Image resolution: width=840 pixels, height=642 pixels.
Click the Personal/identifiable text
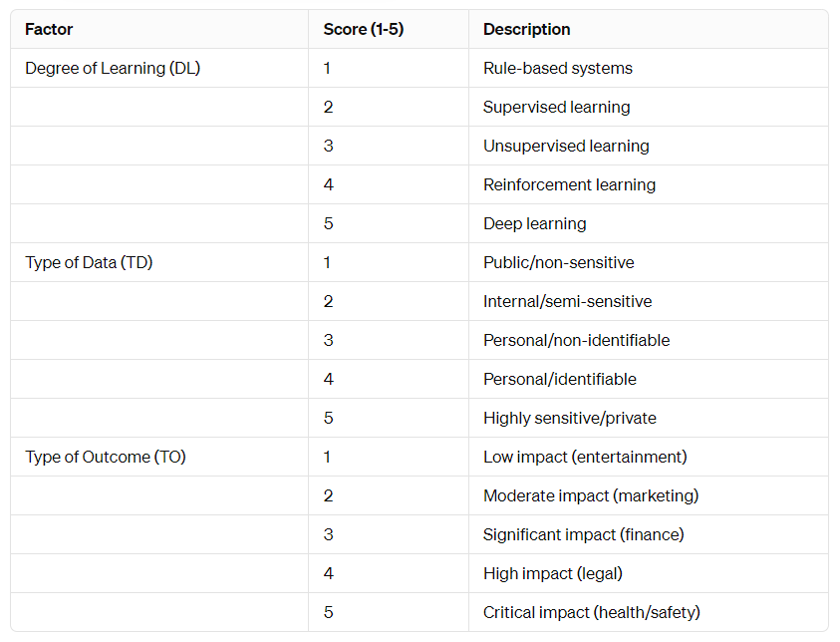560,379
